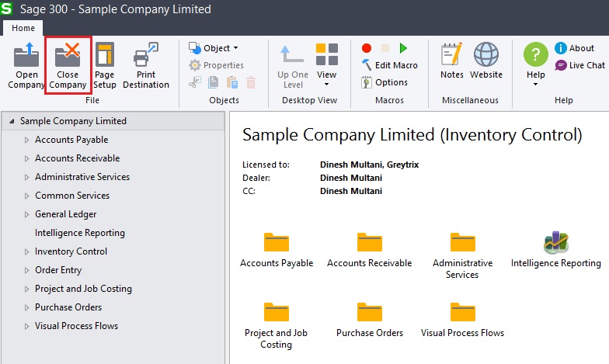Open object Properties

[216, 65]
